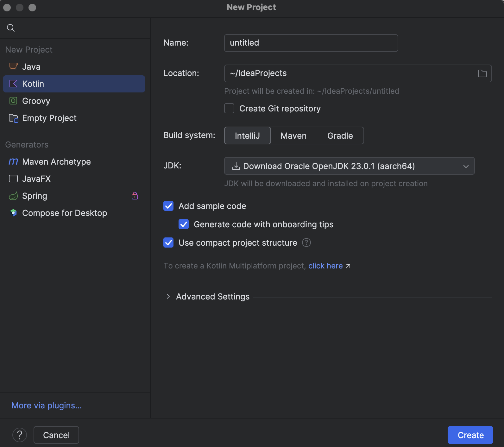Choose Empty Project option
The width and height of the screenshot is (504, 447).
pyautogui.click(x=74, y=118)
